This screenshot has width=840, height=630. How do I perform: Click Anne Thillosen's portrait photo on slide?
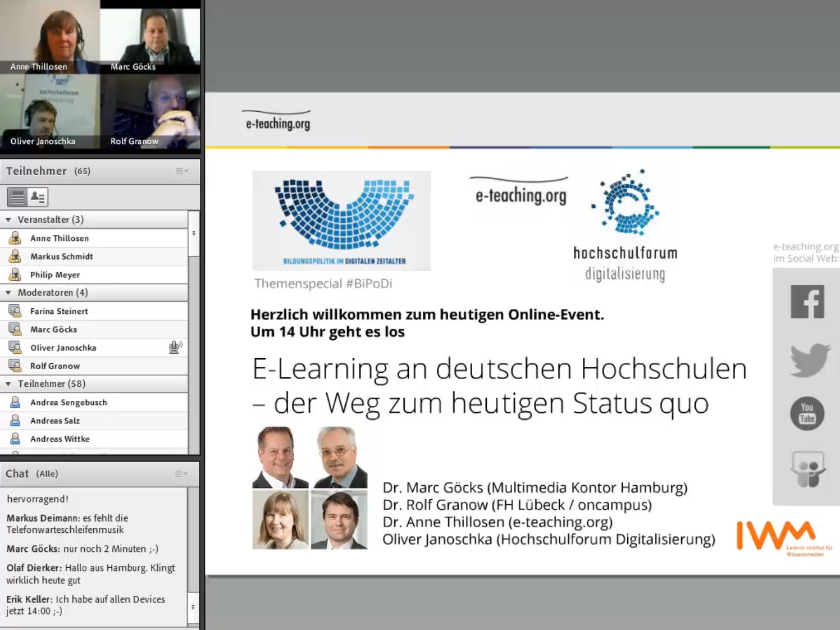pos(280,519)
